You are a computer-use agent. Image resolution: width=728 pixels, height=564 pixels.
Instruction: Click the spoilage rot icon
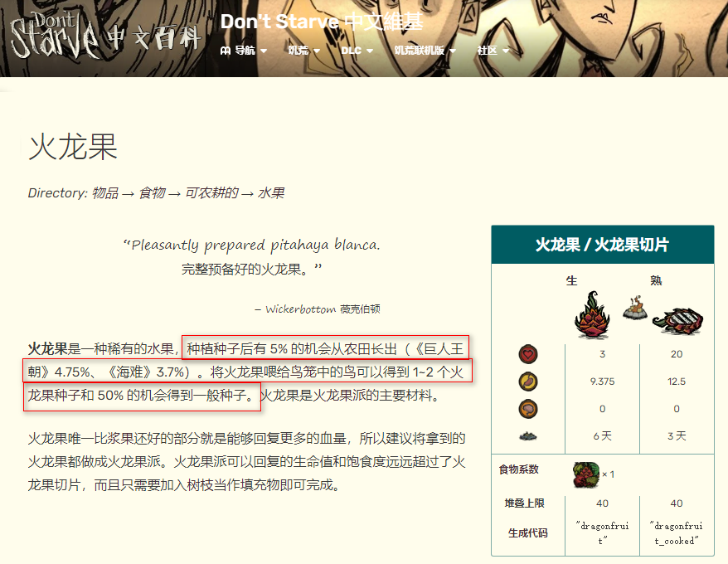pyautogui.click(x=528, y=435)
